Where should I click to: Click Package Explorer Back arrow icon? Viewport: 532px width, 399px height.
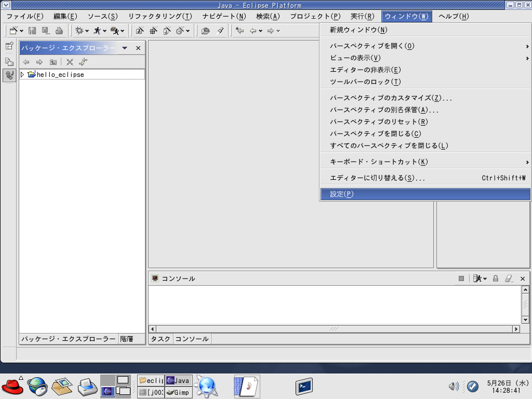[x=26, y=62]
